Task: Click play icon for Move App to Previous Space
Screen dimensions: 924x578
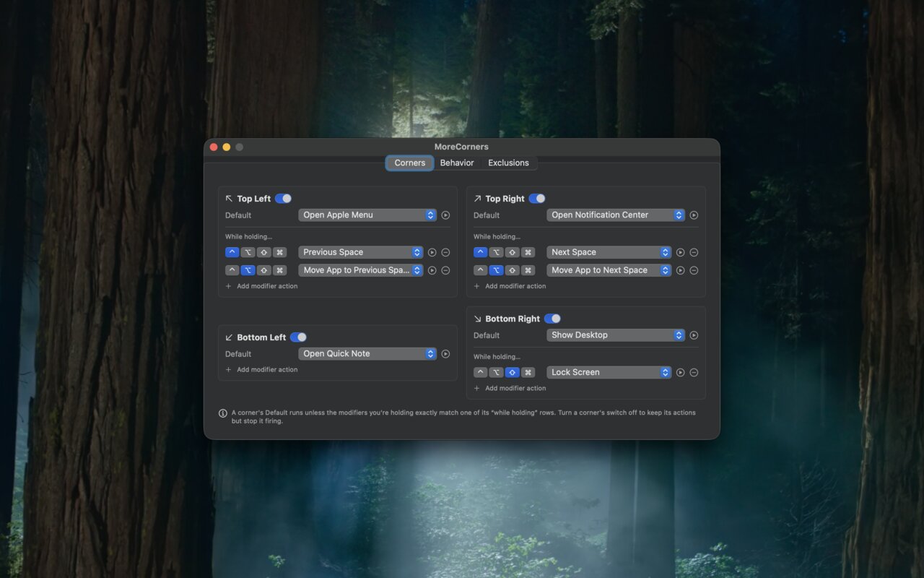Action: (x=432, y=270)
